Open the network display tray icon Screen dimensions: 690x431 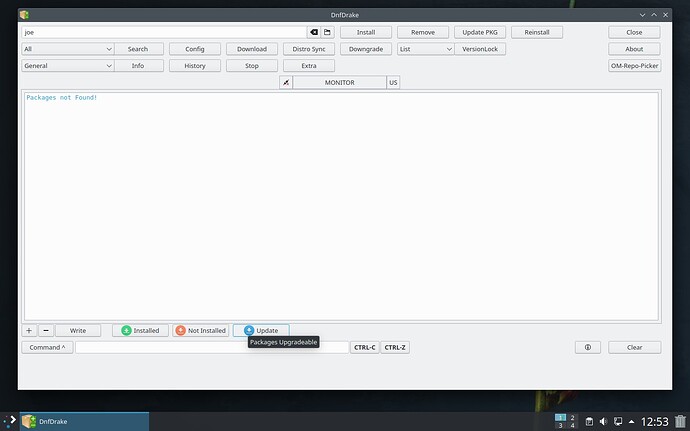point(618,421)
